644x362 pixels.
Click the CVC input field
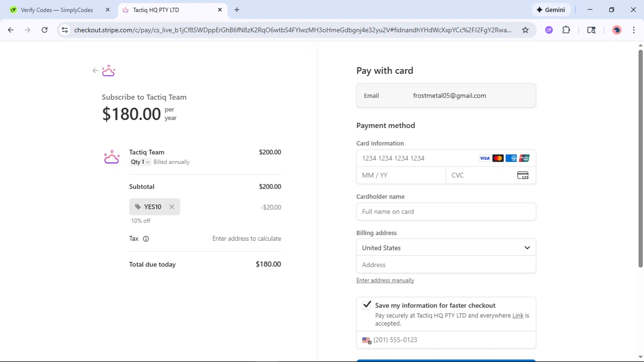coord(491,175)
